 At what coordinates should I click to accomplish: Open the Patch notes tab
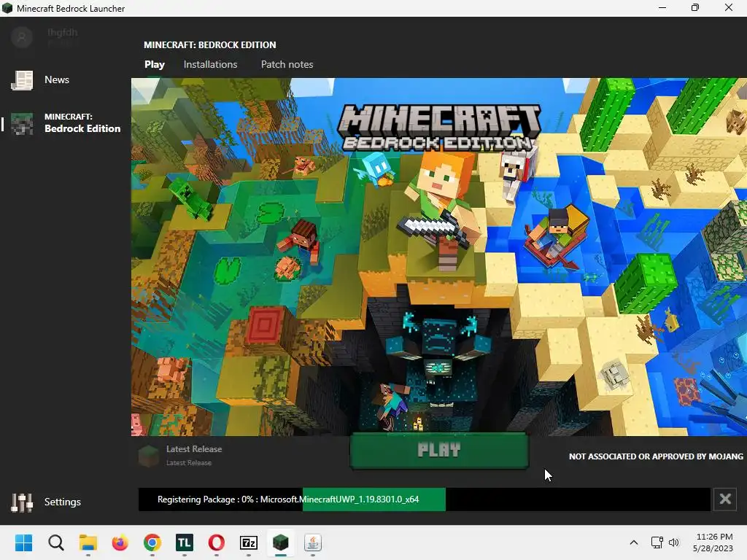(x=287, y=64)
